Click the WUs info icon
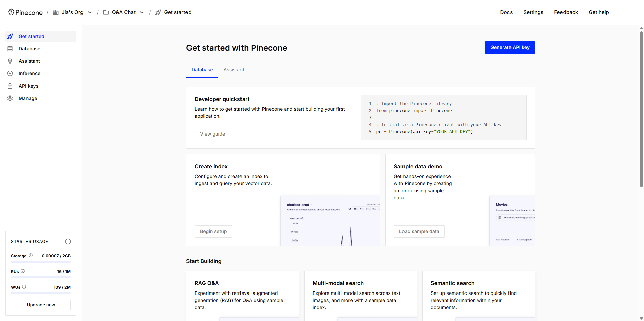This screenshot has width=644, height=321. (x=24, y=287)
